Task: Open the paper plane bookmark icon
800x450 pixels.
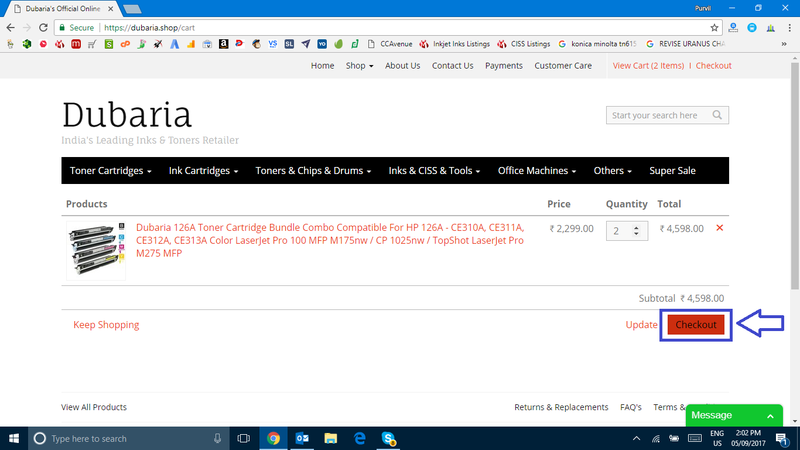Action: coord(306,44)
